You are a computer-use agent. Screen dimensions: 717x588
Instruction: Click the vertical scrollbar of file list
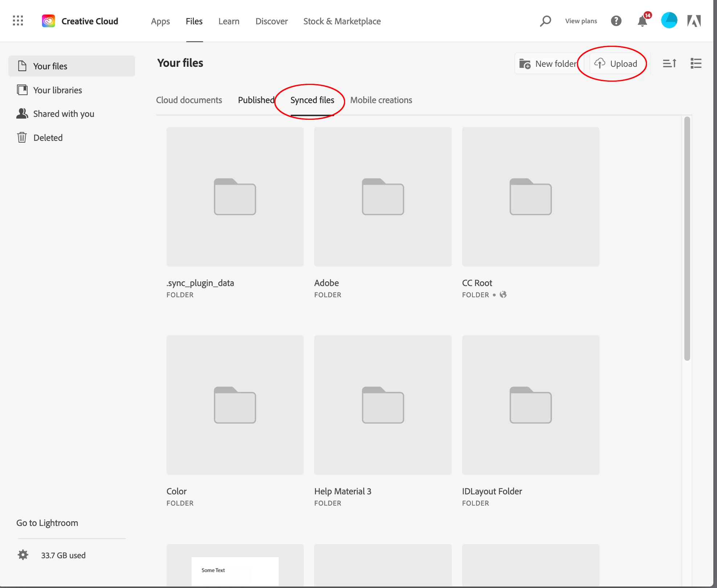point(687,238)
